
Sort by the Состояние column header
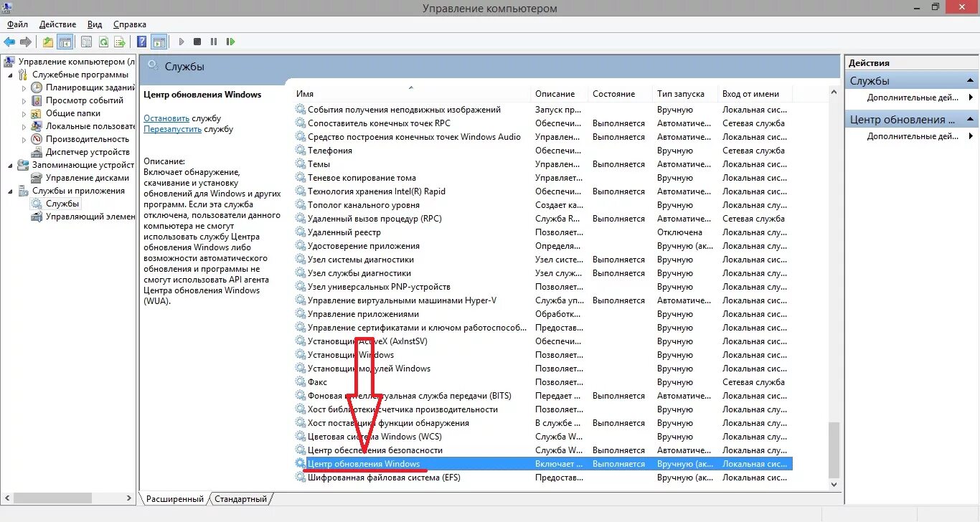point(621,94)
